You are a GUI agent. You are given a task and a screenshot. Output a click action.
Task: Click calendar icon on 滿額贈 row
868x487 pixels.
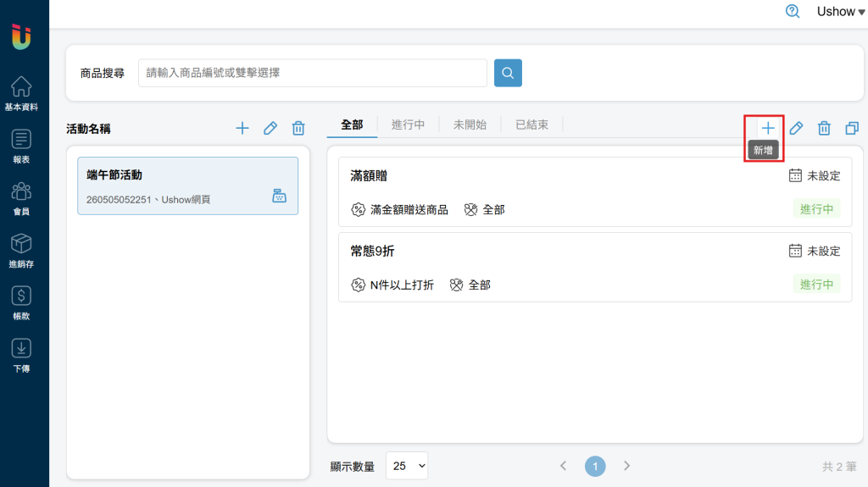point(795,175)
